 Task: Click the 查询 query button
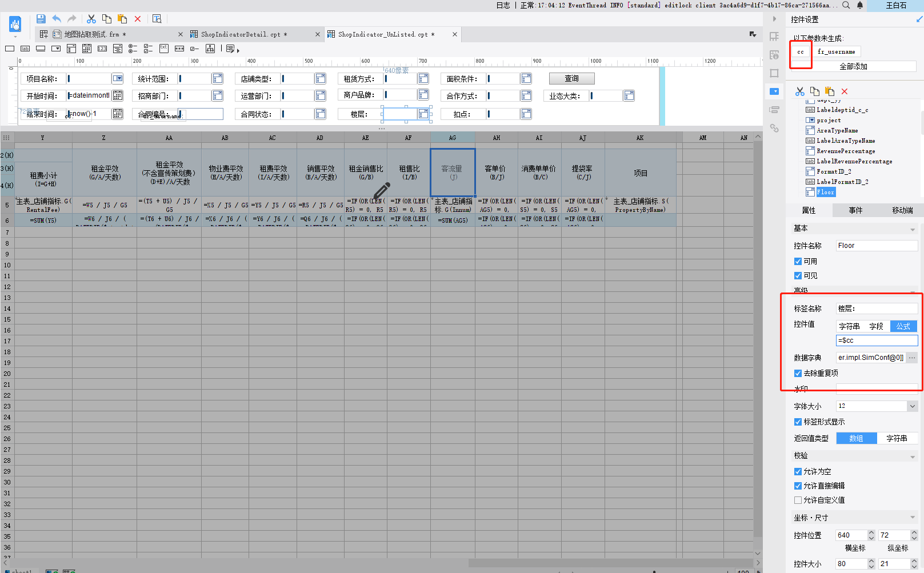[x=571, y=78]
